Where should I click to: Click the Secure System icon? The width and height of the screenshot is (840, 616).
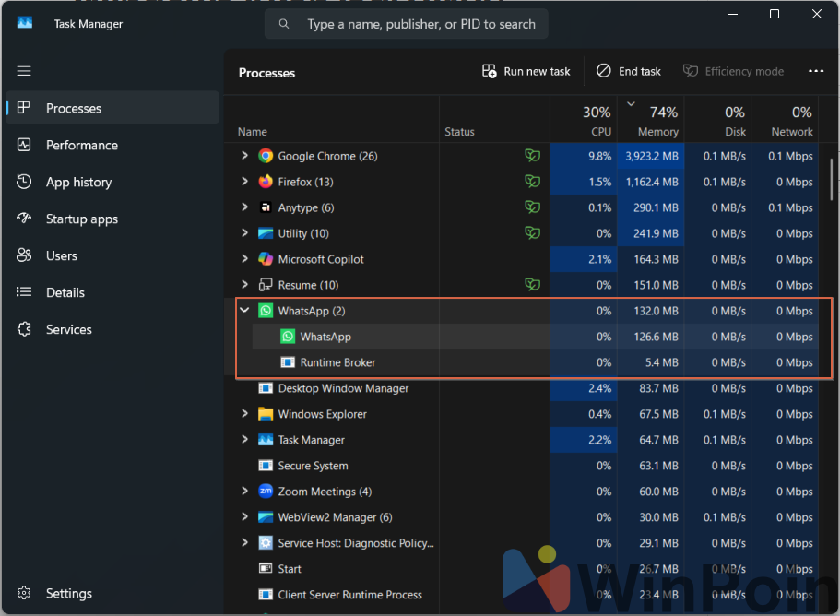coord(266,466)
